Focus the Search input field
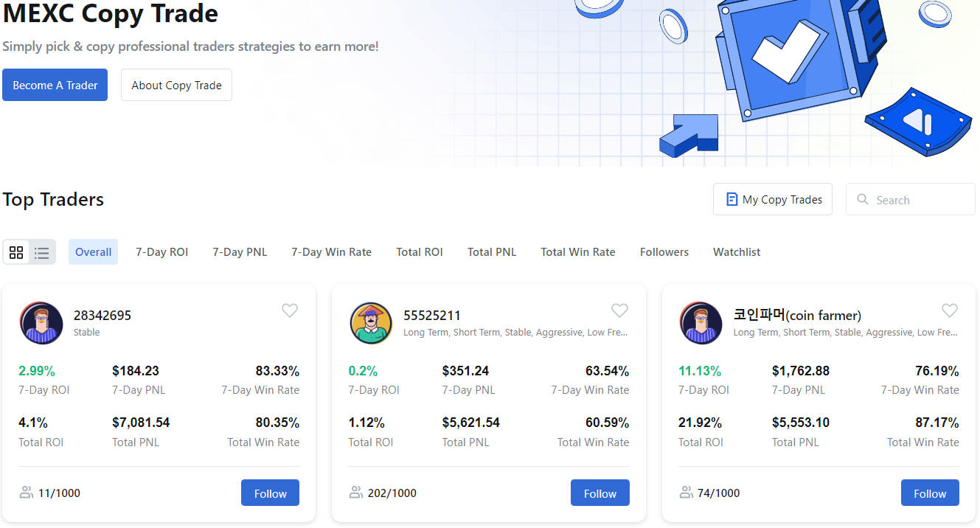 pos(911,200)
